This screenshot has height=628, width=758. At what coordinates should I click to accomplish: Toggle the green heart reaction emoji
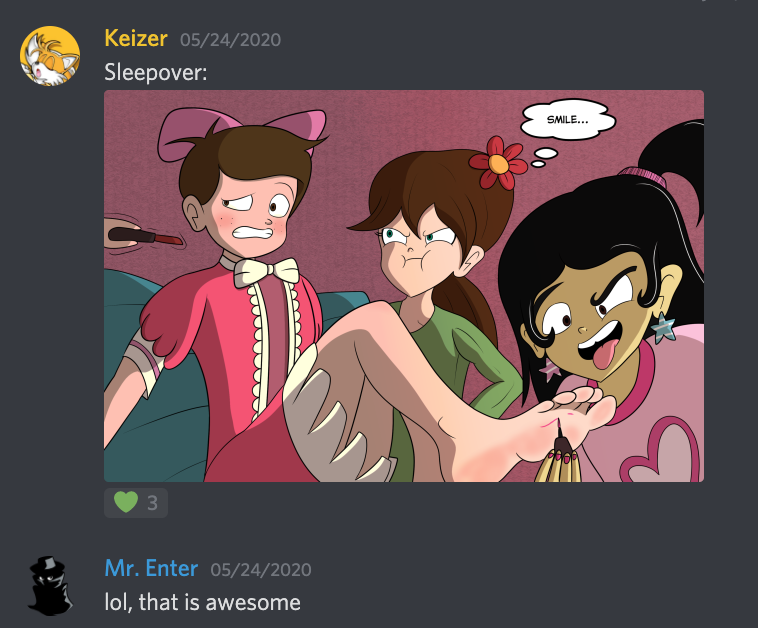click(126, 502)
